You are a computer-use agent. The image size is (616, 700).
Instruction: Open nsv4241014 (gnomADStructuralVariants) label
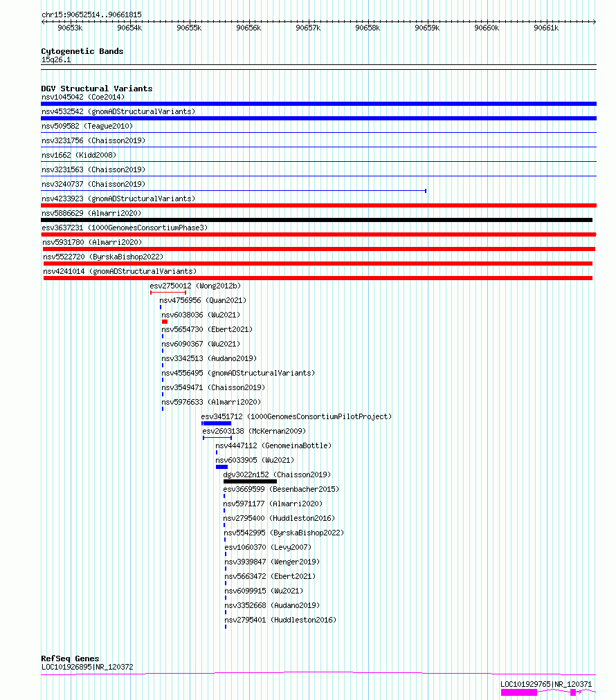click(120, 271)
